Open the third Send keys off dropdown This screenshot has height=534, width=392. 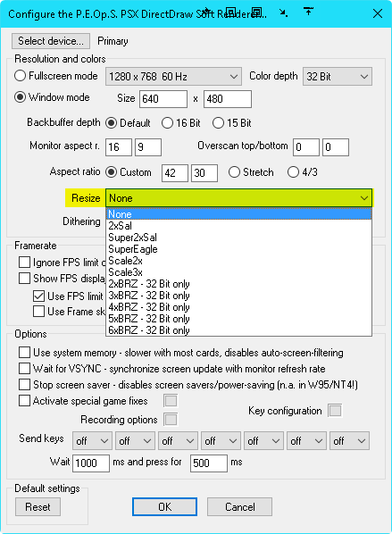point(178,441)
